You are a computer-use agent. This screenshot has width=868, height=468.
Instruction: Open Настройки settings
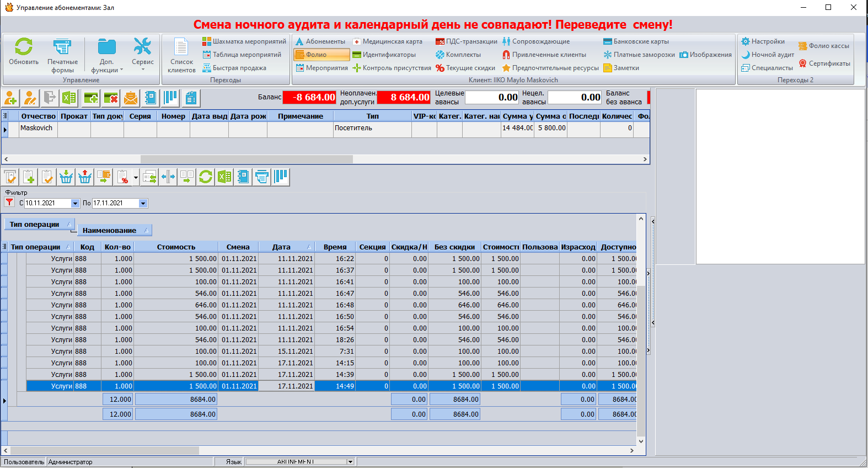763,41
